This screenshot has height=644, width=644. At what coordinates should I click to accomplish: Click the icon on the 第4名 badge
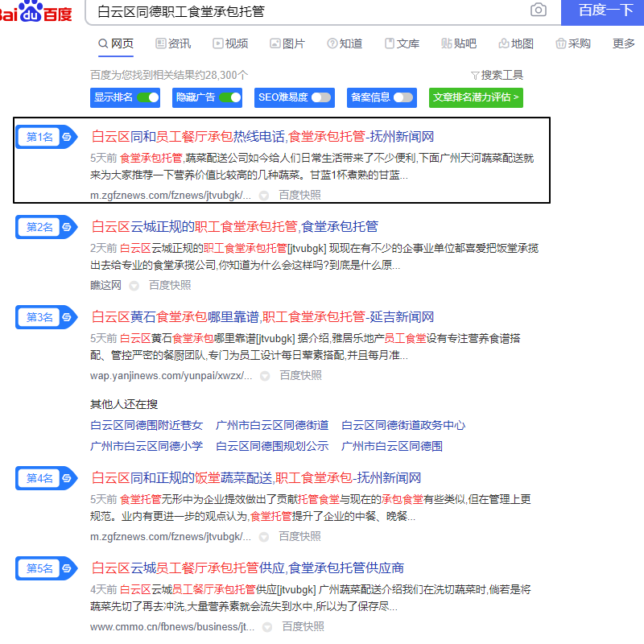click(67, 478)
